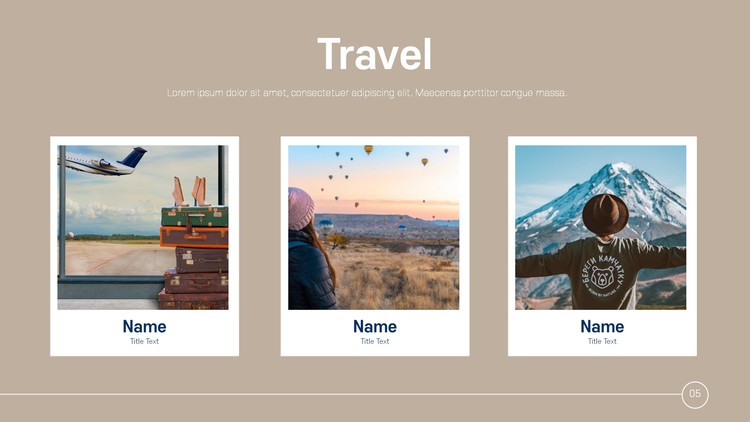Click the Name label under the balloons photo
Image resolution: width=750 pixels, height=422 pixels.
click(x=375, y=326)
